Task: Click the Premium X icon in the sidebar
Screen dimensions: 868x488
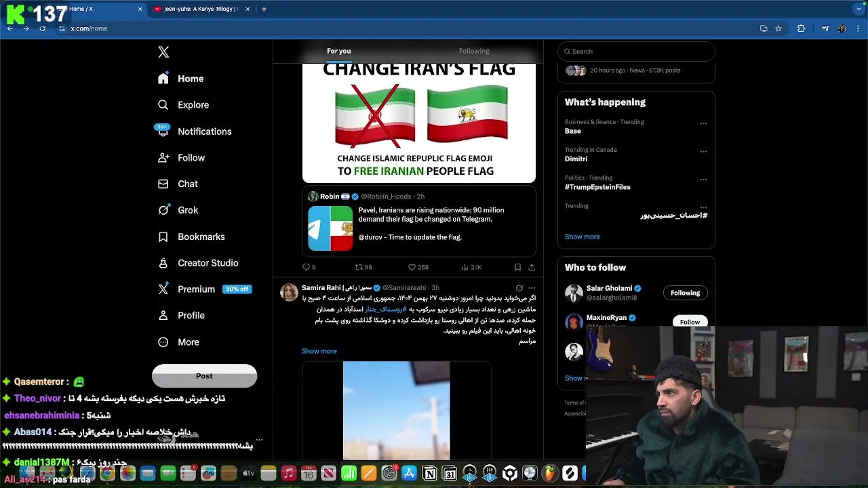Action: coord(163,289)
